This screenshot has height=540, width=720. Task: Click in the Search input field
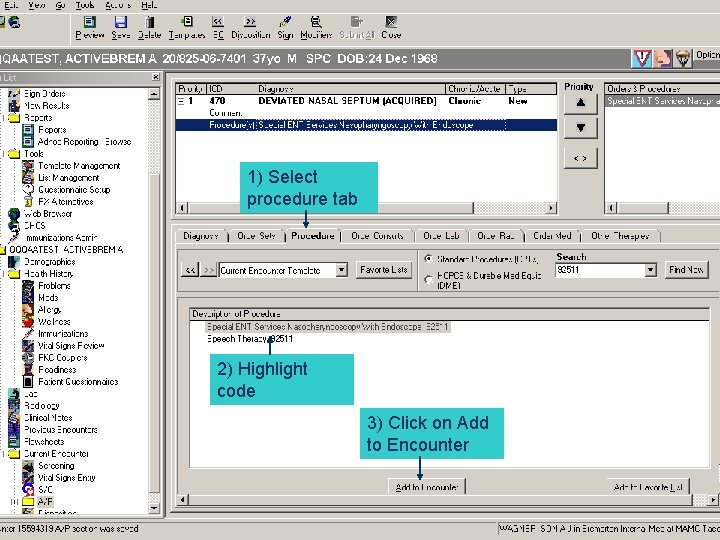600,270
